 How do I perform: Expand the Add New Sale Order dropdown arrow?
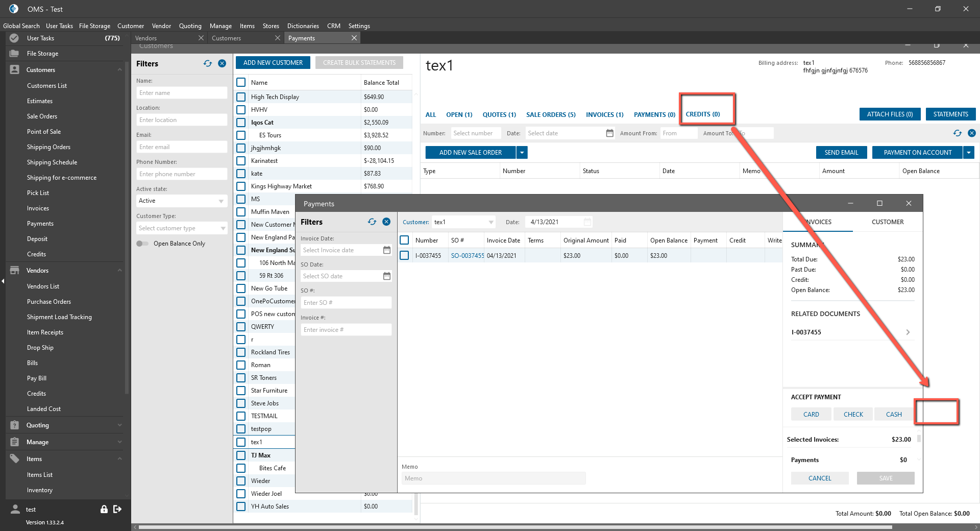tap(522, 153)
